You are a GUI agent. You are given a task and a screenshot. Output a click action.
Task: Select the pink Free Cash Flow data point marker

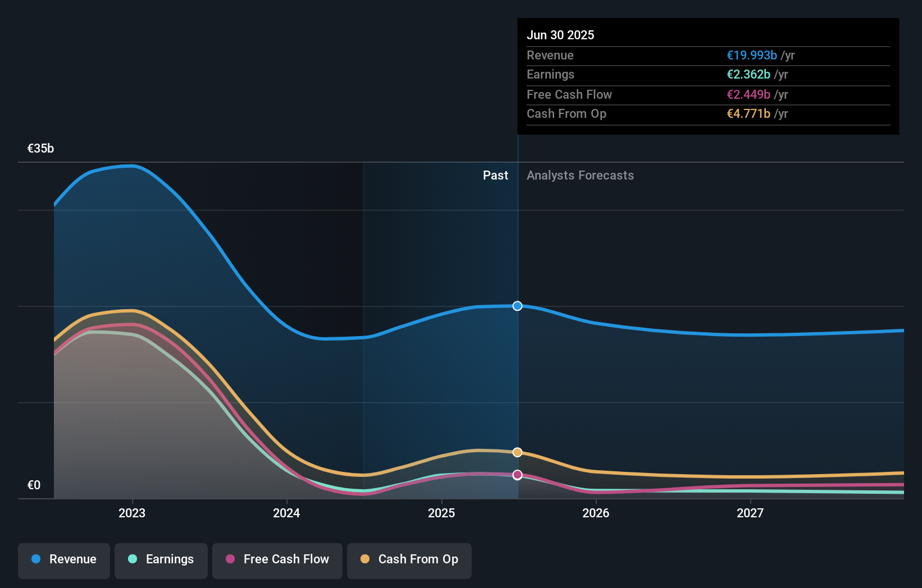pyautogui.click(x=517, y=475)
